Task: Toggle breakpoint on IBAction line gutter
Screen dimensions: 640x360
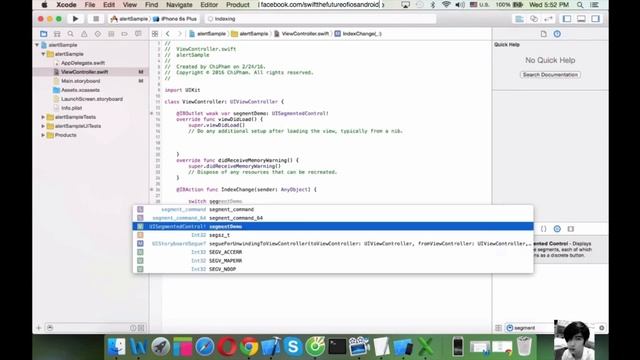Action: click(151, 190)
